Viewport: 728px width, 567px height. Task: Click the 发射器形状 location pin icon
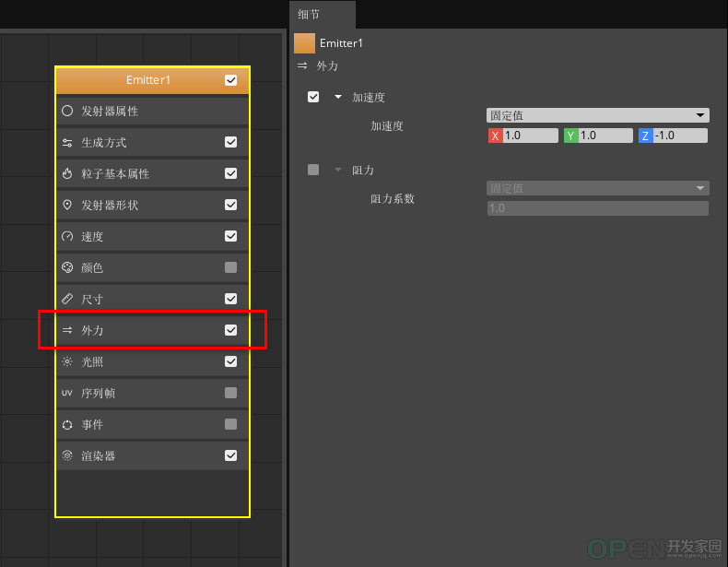67,205
